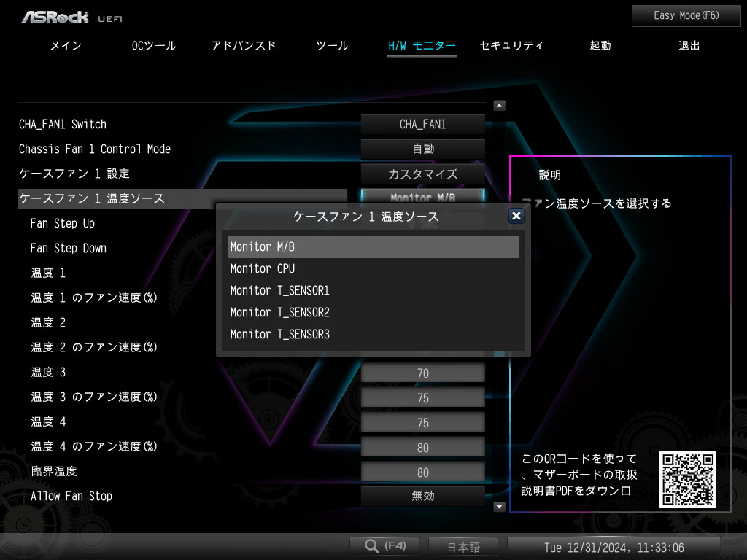
Task: Click the ASRock UEFI logo
Action: pyautogui.click(x=72, y=17)
